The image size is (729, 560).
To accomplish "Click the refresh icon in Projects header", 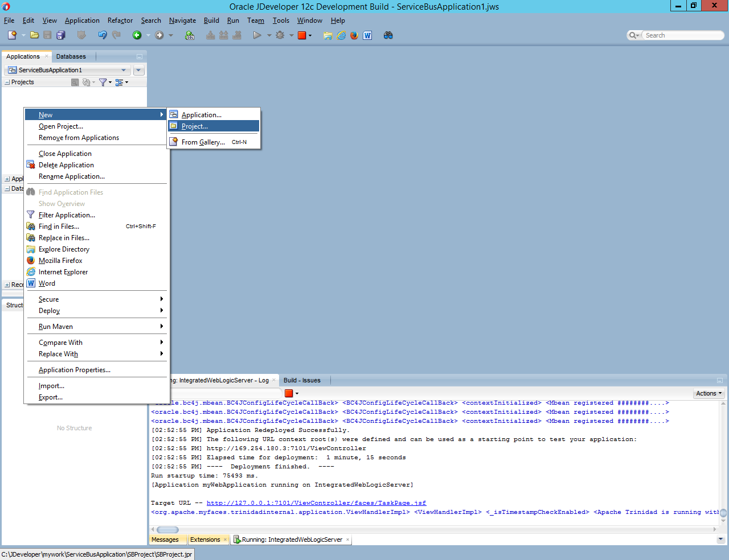I will (x=87, y=82).
